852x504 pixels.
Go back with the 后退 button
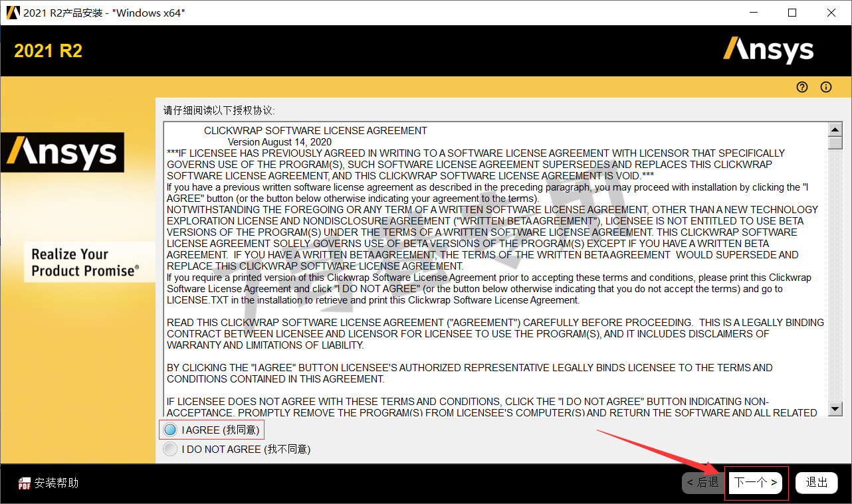pyautogui.click(x=702, y=483)
